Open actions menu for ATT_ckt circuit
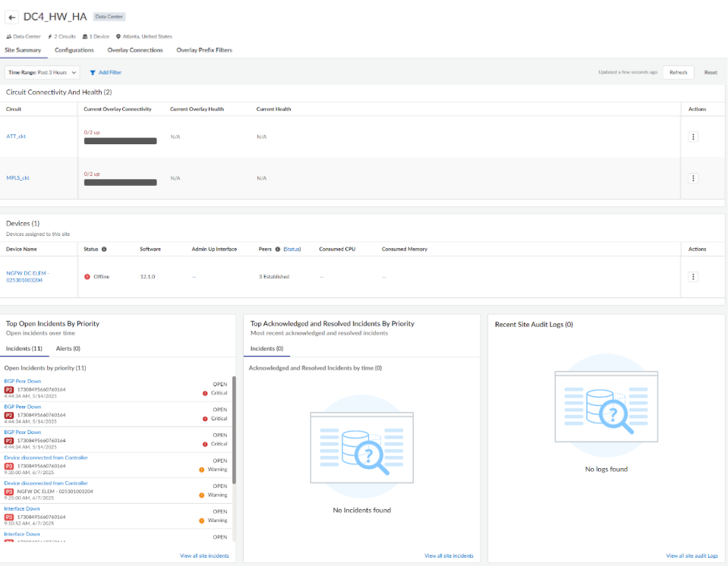The height and width of the screenshot is (566, 728). 692,137
